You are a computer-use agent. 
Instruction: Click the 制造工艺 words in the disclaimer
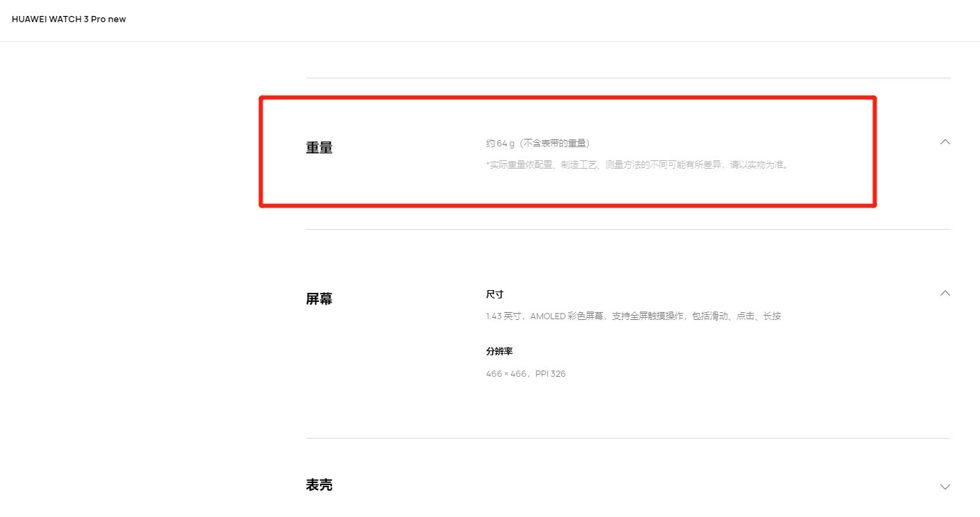click(x=578, y=165)
